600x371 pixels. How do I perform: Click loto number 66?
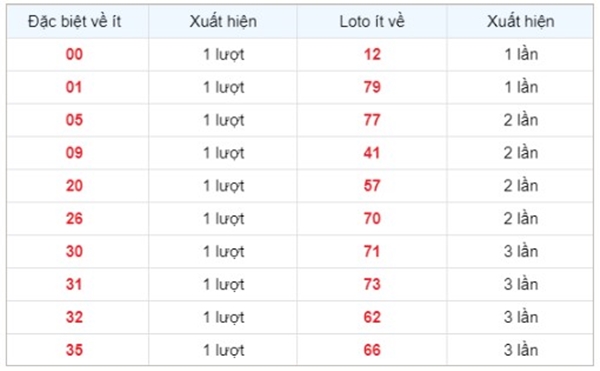(372, 350)
